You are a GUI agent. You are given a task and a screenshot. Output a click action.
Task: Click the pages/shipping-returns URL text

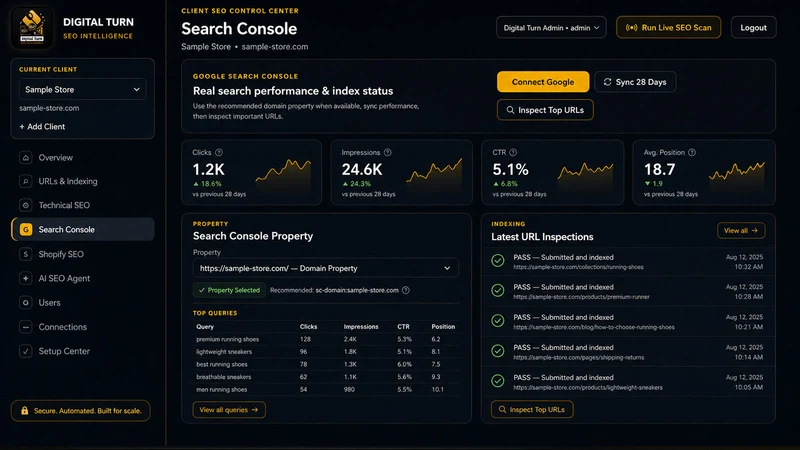tap(579, 358)
